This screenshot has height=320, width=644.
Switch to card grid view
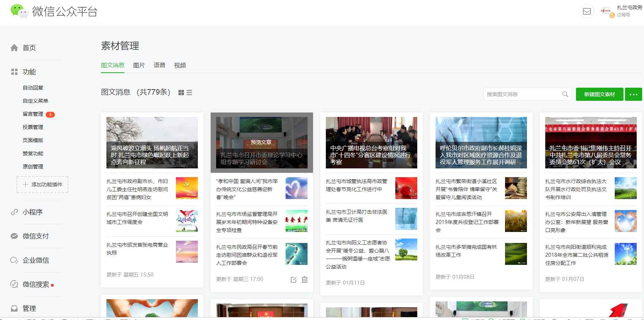pyautogui.click(x=181, y=93)
